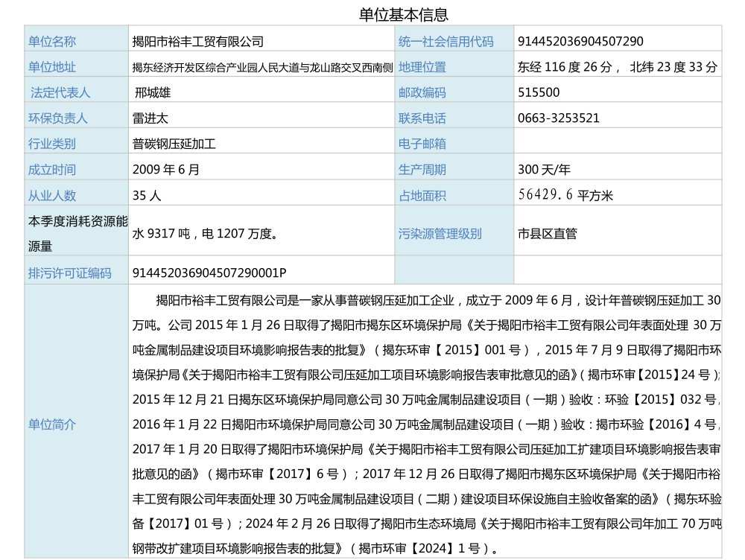Select the 本季度消耗资源能源量 label
Image resolution: width=745 pixels, height=560 pixels.
tap(78, 233)
